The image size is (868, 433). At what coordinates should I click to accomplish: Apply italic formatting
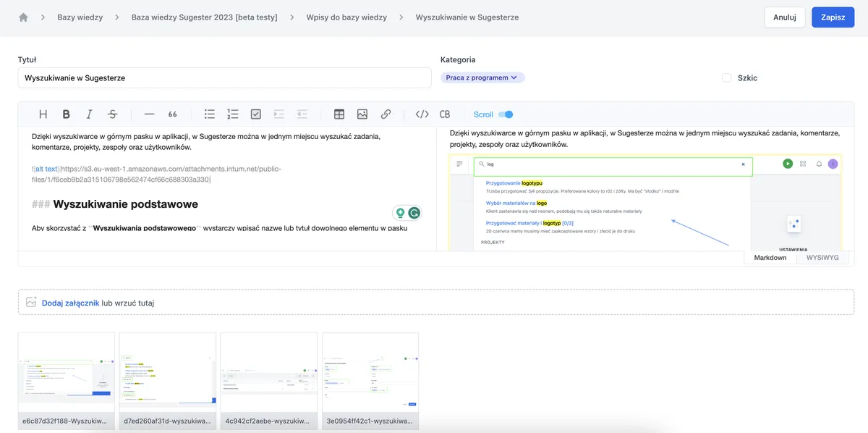click(x=90, y=114)
